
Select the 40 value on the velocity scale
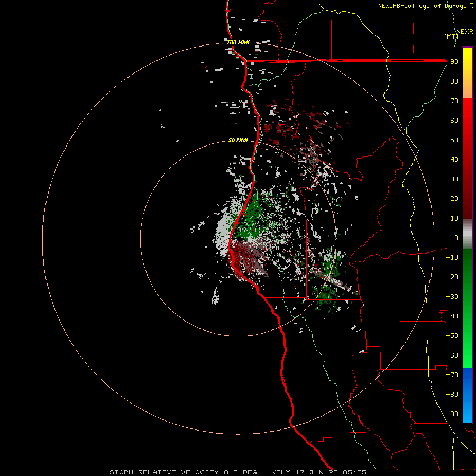pyautogui.click(x=454, y=159)
